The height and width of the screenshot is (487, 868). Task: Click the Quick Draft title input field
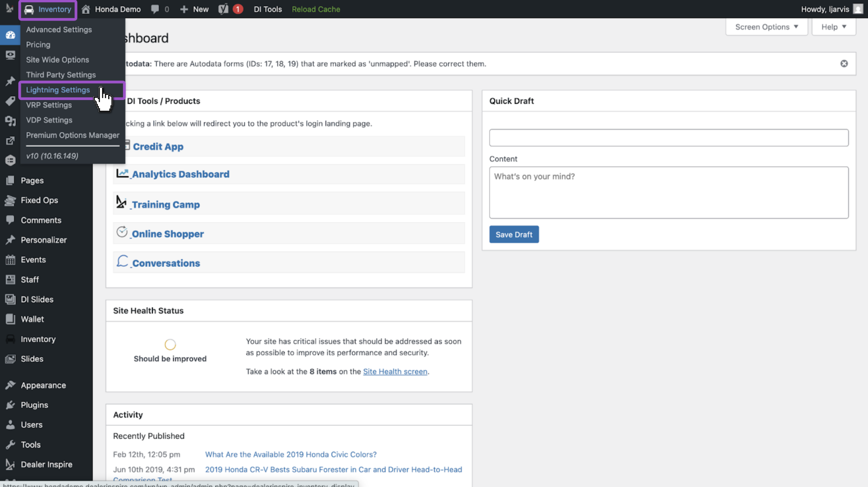(669, 138)
